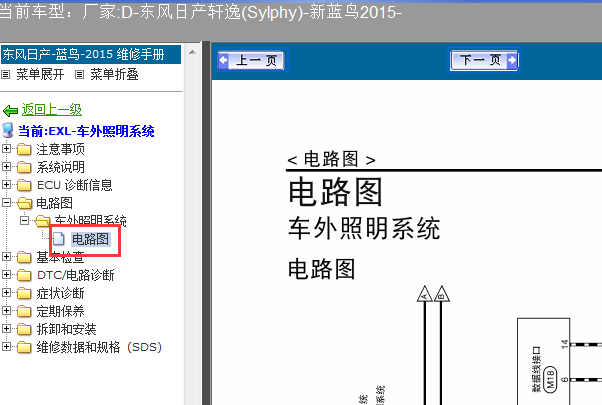Select the 拆卸和安装 label
The image size is (602, 405).
[x=66, y=329]
